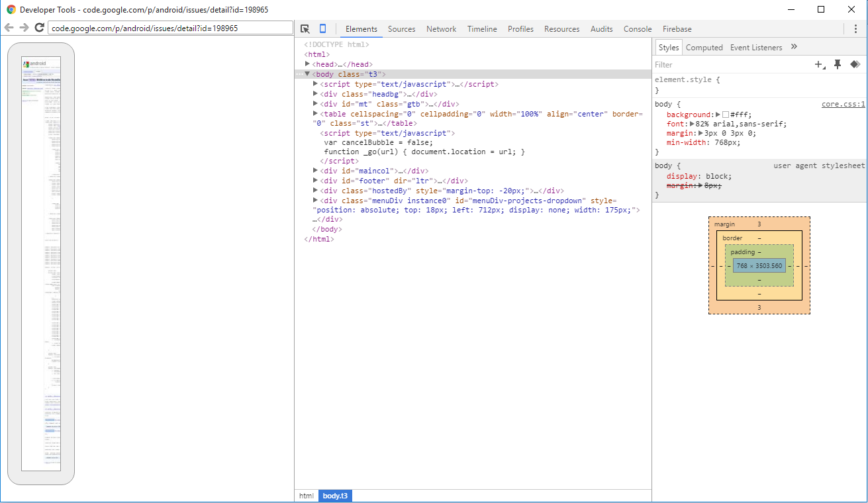This screenshot has height=503, width=868.
Task: Activate the inspect element picker tool
Action: pos(305,29)
